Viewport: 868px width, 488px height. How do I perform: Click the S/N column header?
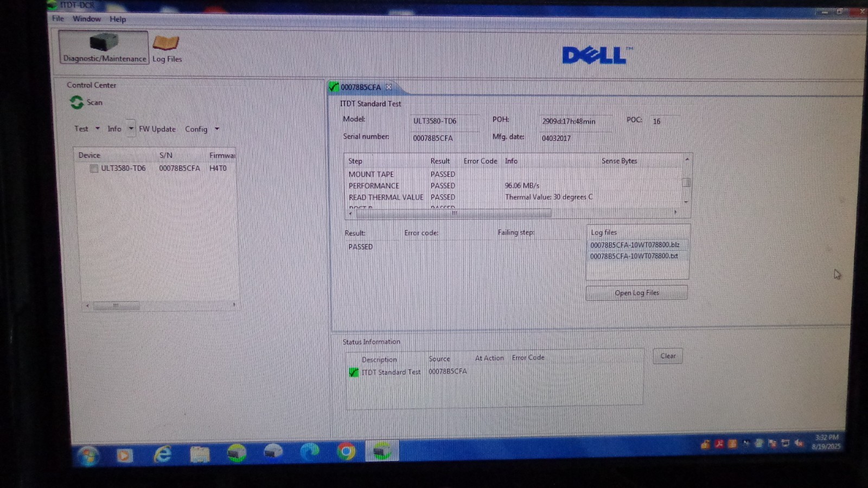(x=165, y=155)
